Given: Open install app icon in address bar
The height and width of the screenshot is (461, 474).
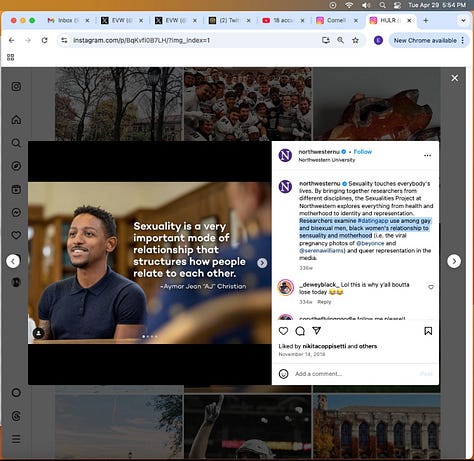Looking at the screenshot, I should pyautogui.click(x=326, y=40).
